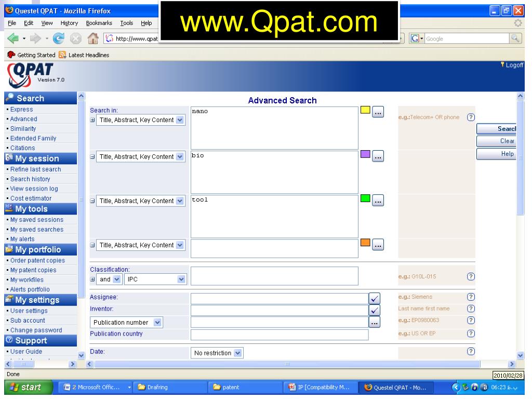
Task: Open the help icon in the Date row
Action: click(x=471, y=351)
